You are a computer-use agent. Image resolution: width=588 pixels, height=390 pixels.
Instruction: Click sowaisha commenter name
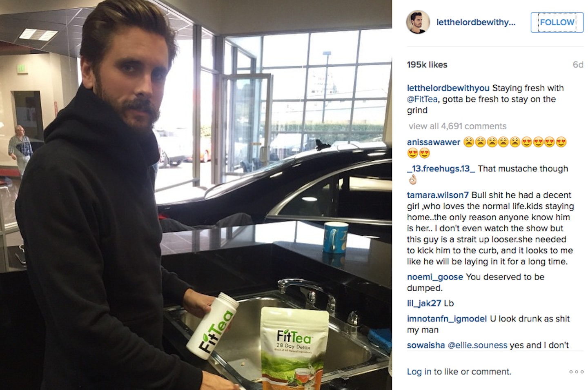pos(426,345)
